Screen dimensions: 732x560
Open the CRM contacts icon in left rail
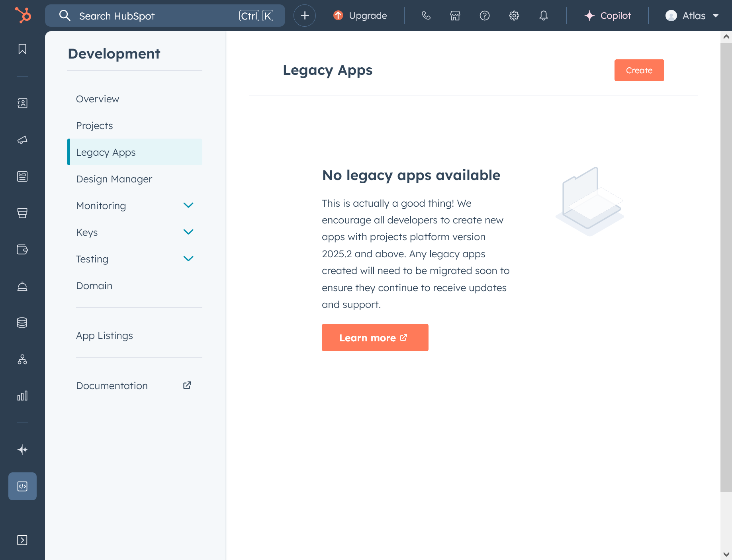22,103
